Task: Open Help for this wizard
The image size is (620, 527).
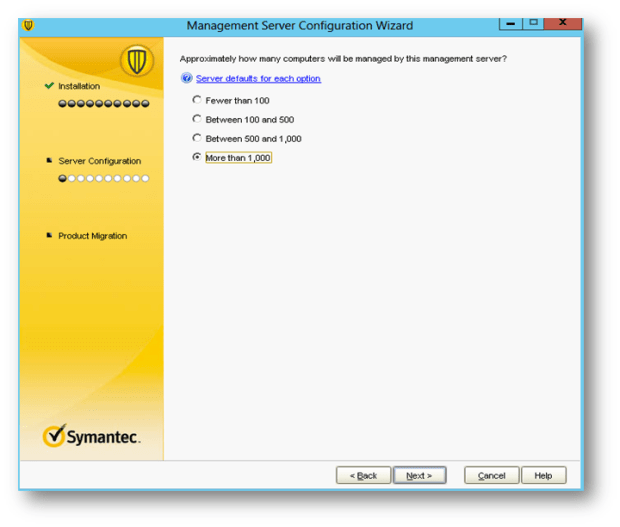Action: 543,475
